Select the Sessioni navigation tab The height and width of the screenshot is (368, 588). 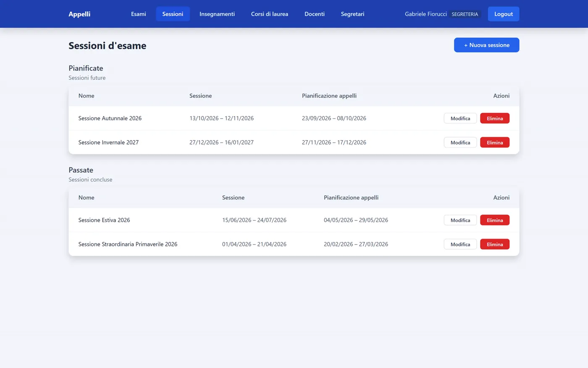coord(173,14)
